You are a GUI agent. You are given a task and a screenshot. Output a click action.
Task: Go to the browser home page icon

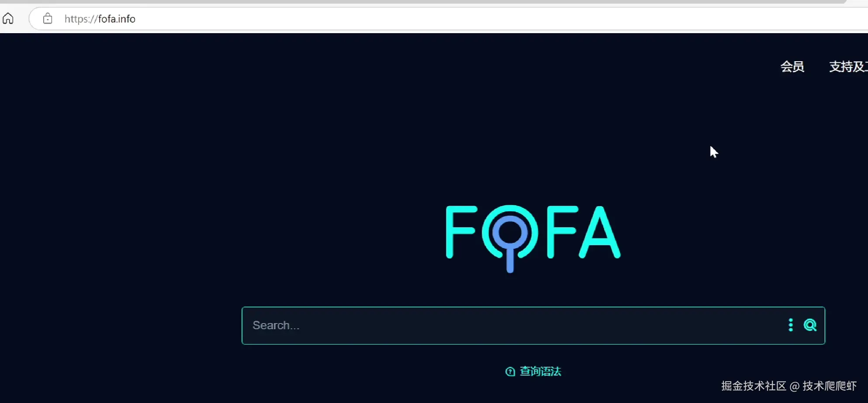coord(8,18)
